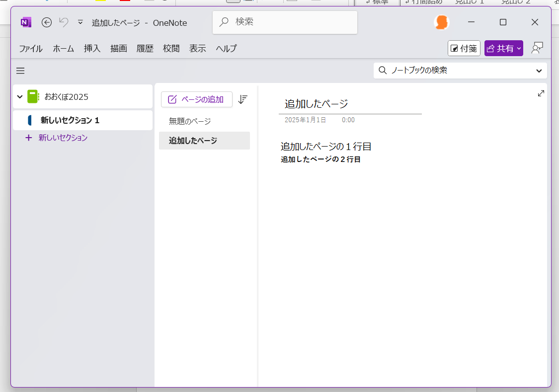559x392 pixels.
Task: Collapse the おおくぼ2025 notebook with its chevron
Action: (x=19, y=96)
